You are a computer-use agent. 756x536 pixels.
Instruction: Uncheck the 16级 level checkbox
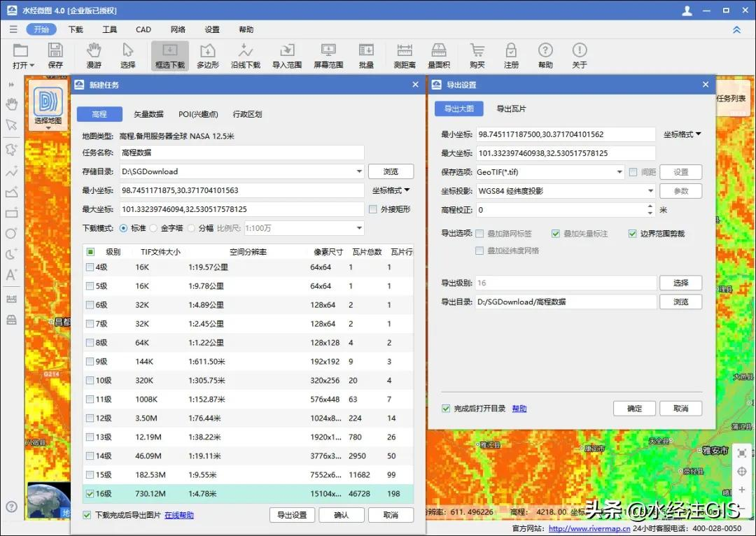[90, 493]
